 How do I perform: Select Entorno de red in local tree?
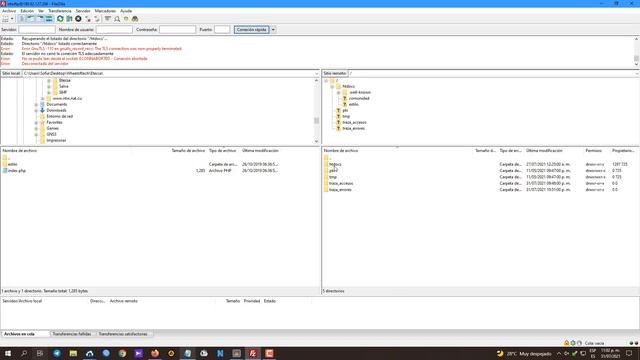60,116
